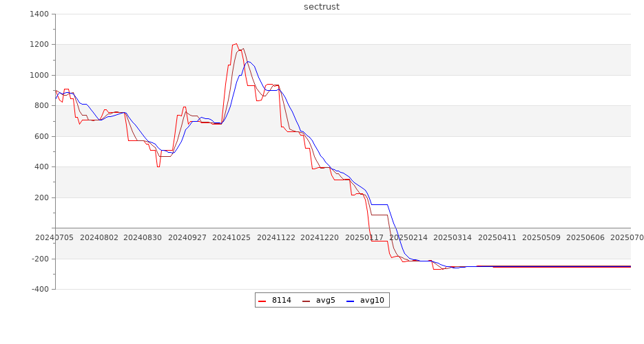
Task: Click the 20240802 date label
Action: 99,237
